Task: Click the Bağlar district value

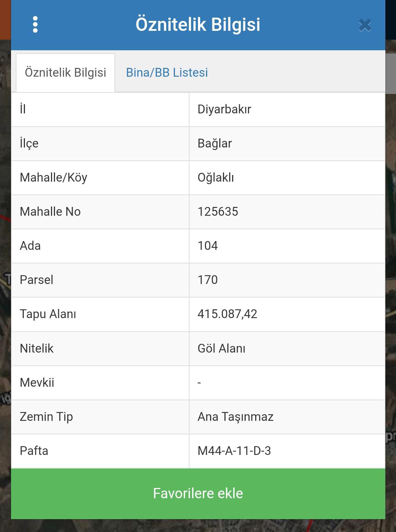Action: click(214, 143)
